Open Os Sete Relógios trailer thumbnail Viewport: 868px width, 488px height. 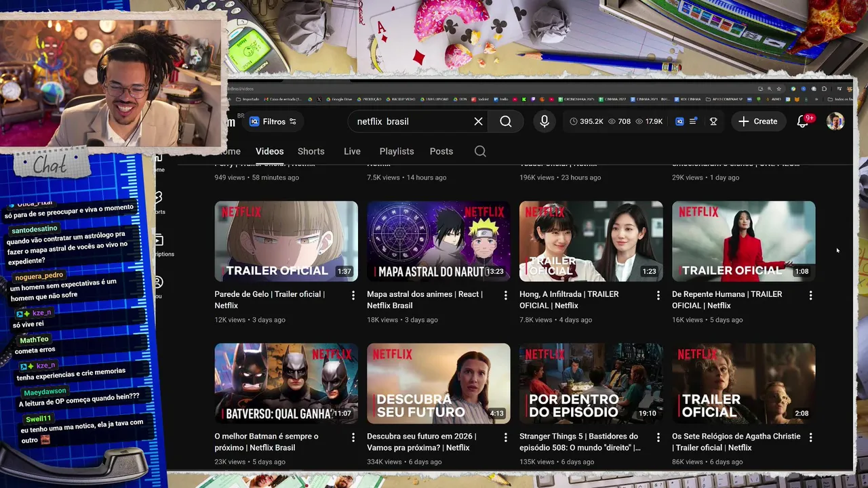744,383
